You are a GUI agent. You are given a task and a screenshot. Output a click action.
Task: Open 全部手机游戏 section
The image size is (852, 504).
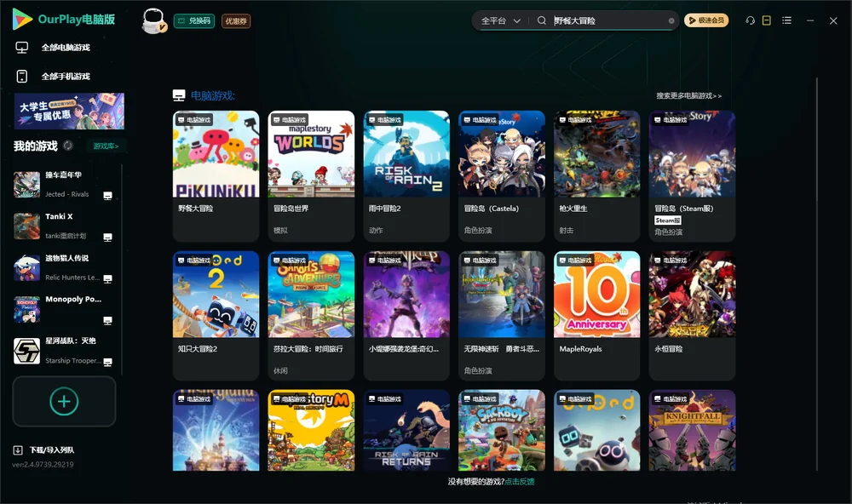(66, 76)
